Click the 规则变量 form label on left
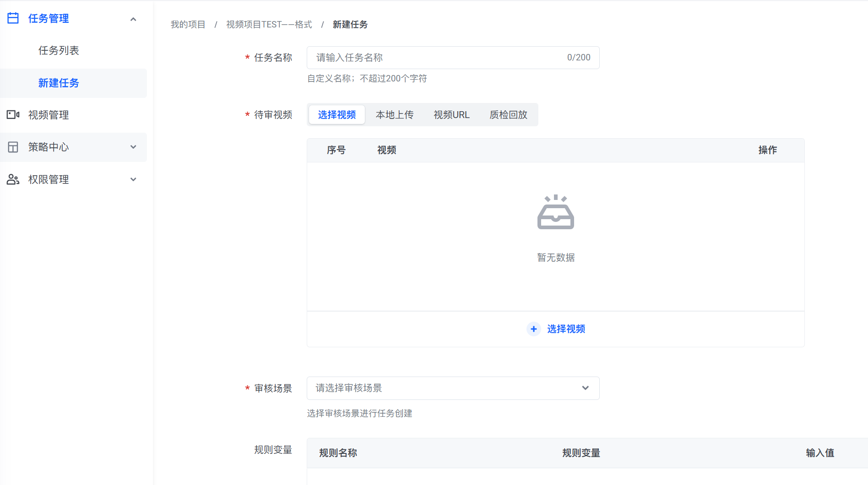The height and width of the screenshot is (485, 868). [x=273, y=450]
